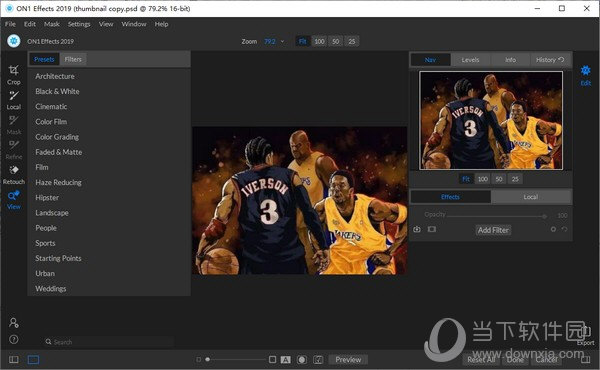Screen dimensions: 600x370
Task: Click the Cancel button
Action: coord(546,360)
